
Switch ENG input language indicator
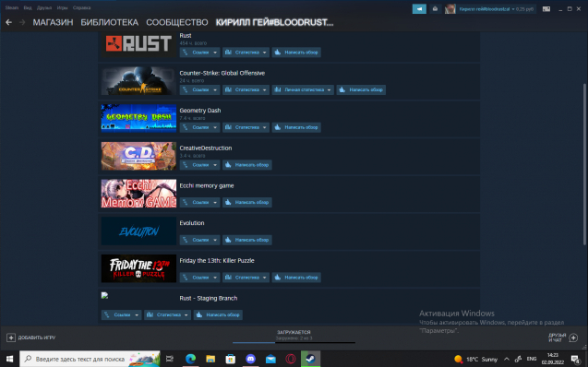532,359
